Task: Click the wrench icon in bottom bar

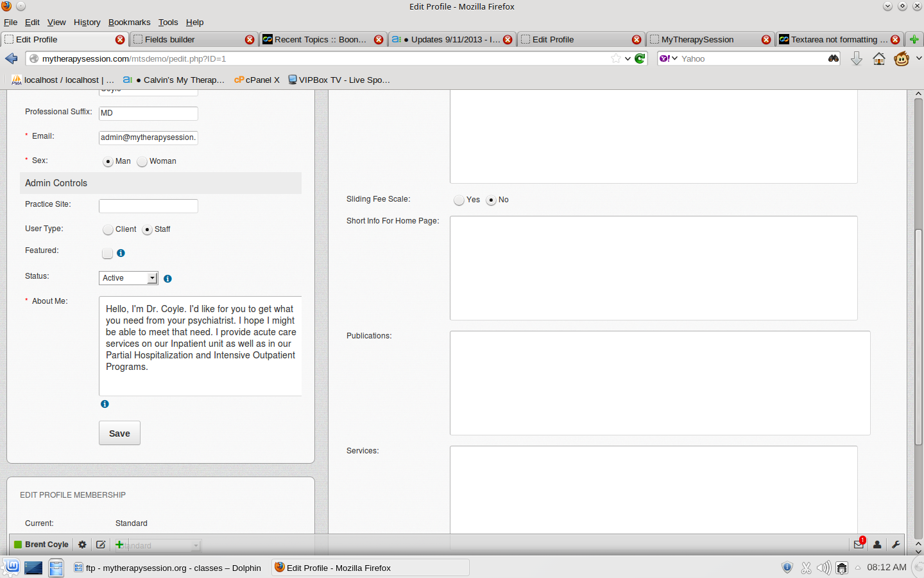Action: pyautogui.click(x=896, y=545)
